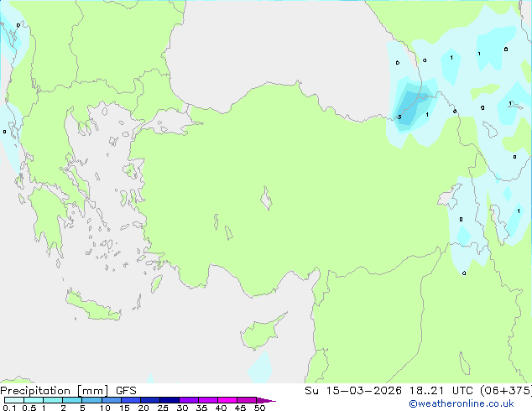Click the "(06+375)" forecast offset text
532x411 pixels.
coord(505,391)
